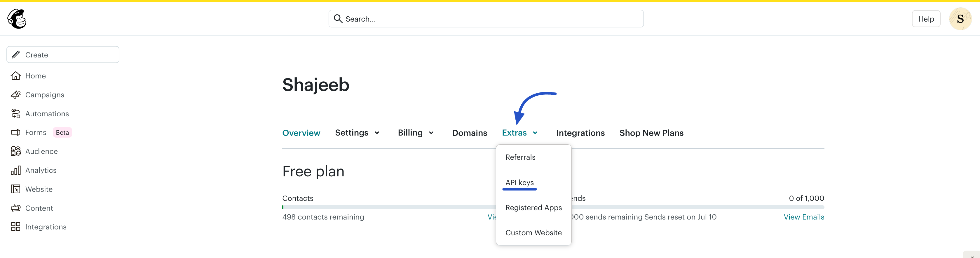Click the Mailchimp Freddie logo
The height and width of the screenshot is (258, 980).
coord(17,19)
